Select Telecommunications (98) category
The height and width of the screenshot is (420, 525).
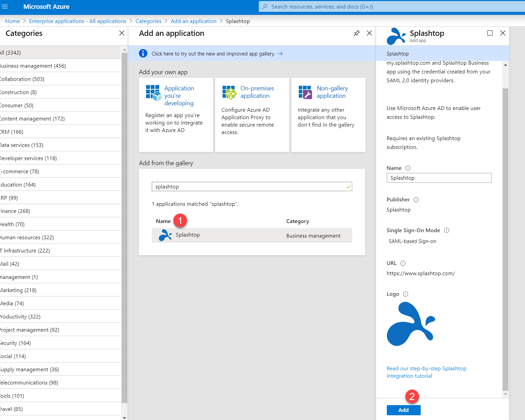click(x=60, y=382)
